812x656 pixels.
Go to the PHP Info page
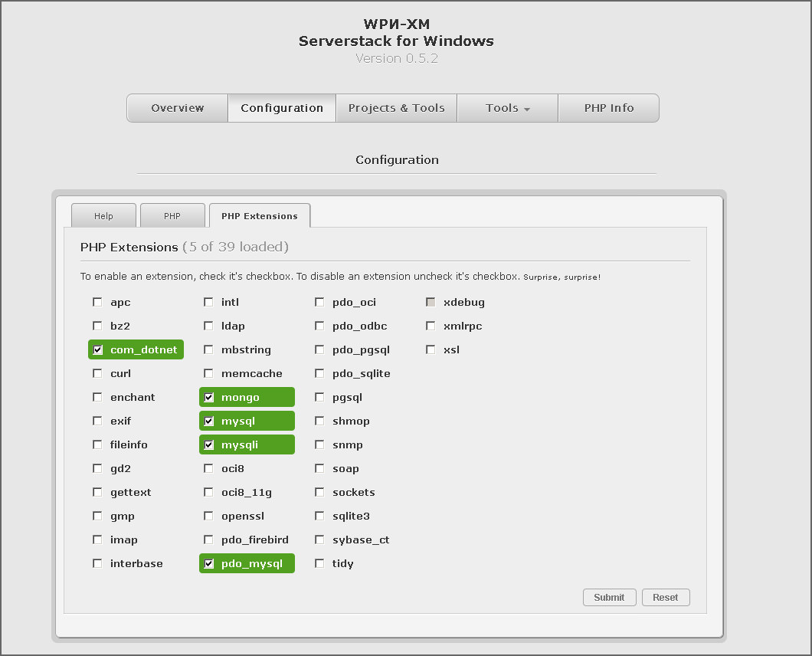[608, 108]
